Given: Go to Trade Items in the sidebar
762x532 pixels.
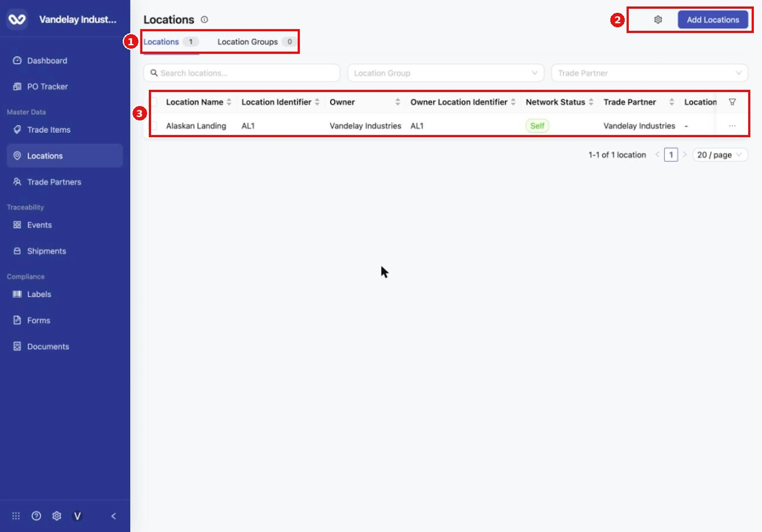Looking at the screenshot, I should point(65,130).
